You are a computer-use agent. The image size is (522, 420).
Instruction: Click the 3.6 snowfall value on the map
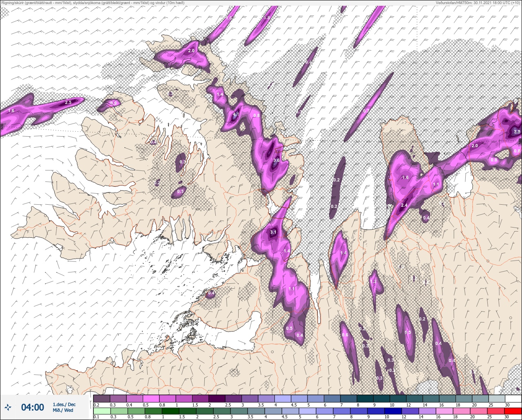[276, 160]
